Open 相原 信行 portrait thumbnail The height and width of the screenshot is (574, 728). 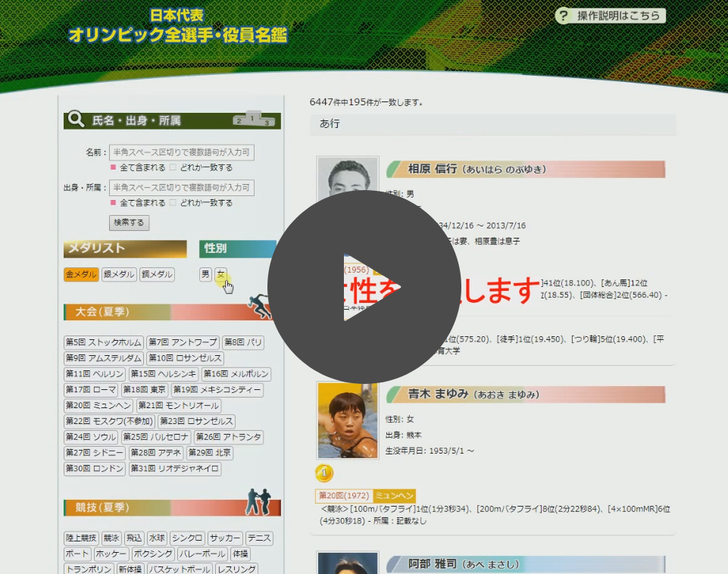click(348, 179)
